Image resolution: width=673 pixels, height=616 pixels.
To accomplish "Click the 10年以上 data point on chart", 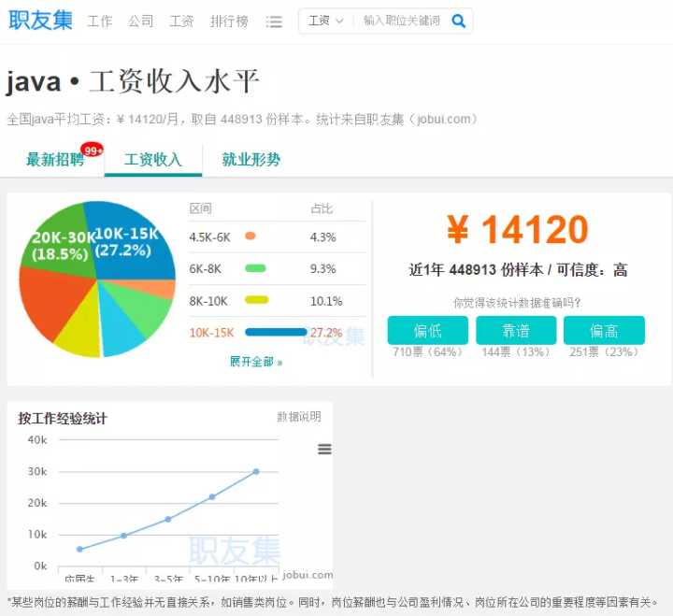I will [256, 471].
